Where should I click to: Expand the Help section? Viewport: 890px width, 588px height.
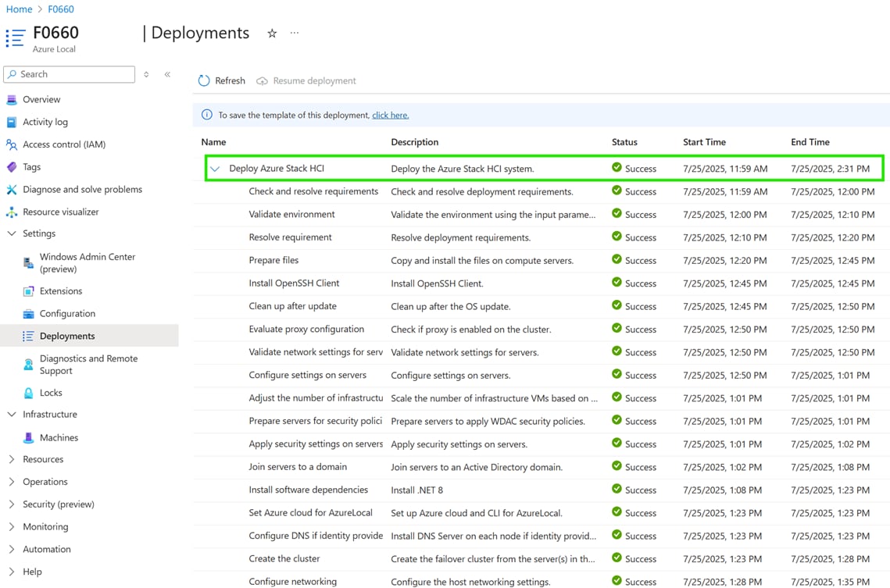12,572
